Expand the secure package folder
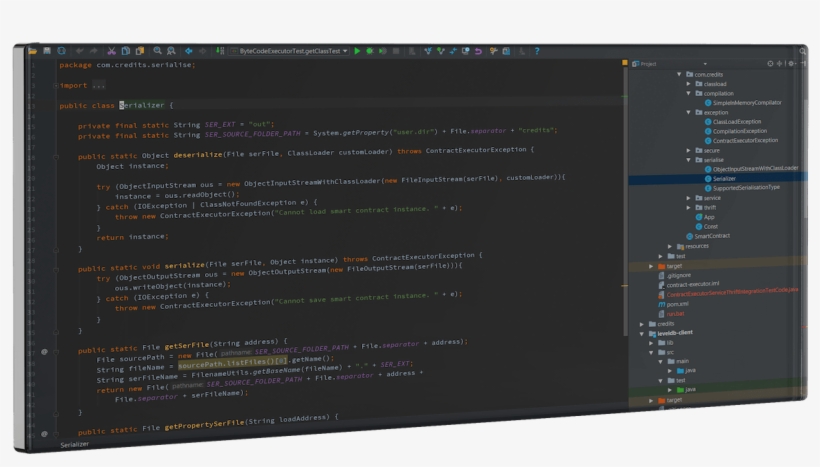Image resolution: width=820 pixels, height=467 pixels. pos(689,150)
